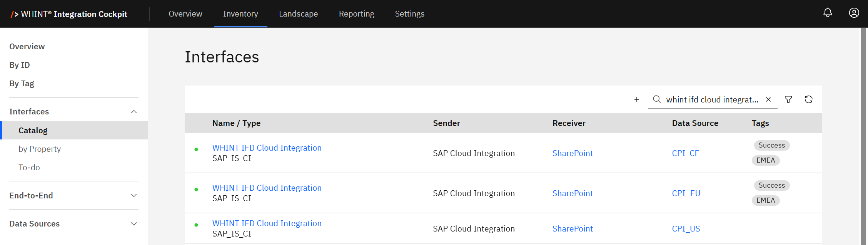This screenshot has width=868, height=245.
Task: Select By ID in the sidebar
Action: pos(20,65)
